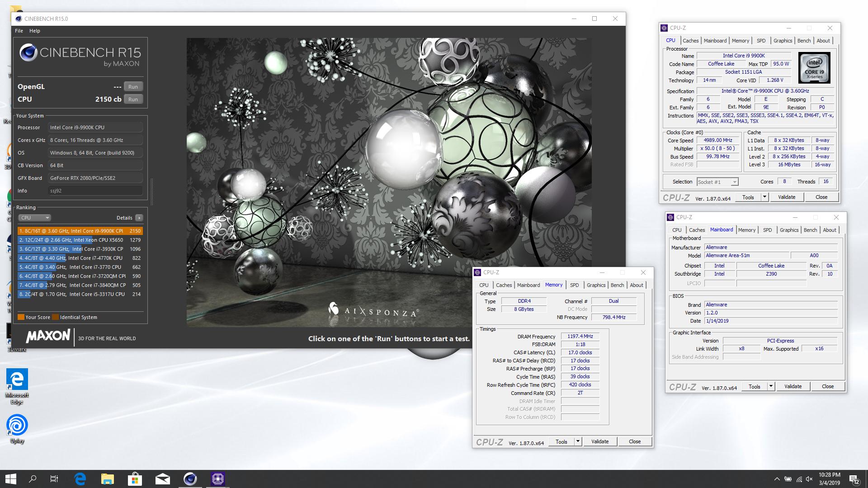
Task: Select the Xeon X5650 ranking entry
Action: [80, 240]
